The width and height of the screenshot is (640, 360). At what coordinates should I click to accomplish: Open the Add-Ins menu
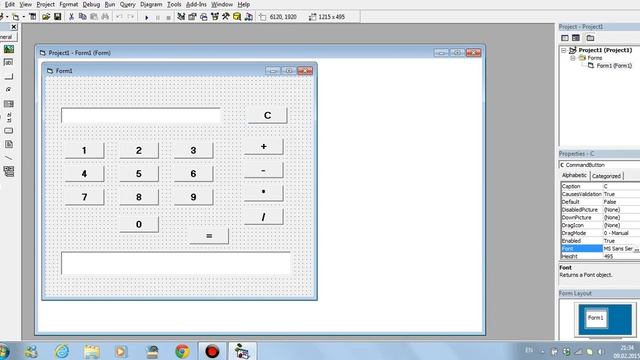[x=196, y=4]
